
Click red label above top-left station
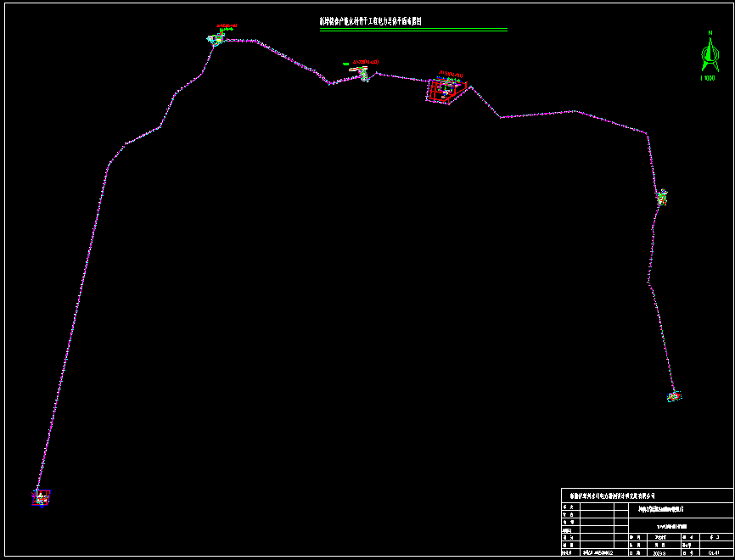227,26
